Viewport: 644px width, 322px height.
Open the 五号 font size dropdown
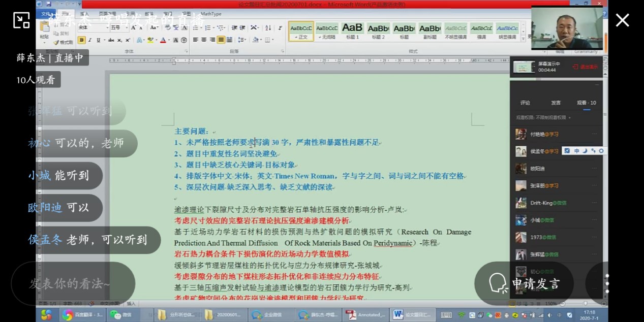[127, 28]
